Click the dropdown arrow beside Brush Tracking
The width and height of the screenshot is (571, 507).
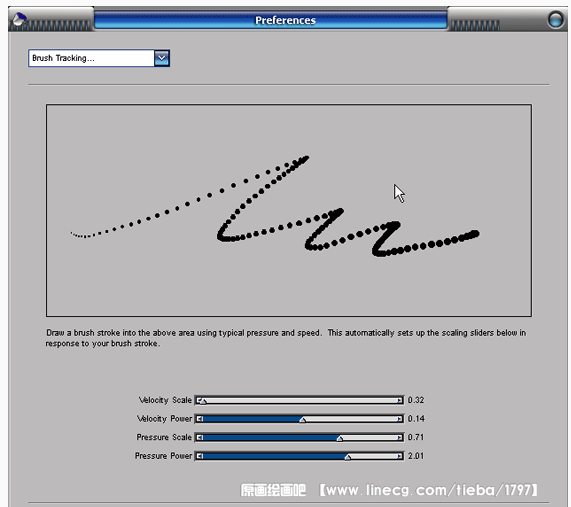(x=162, y=58)
